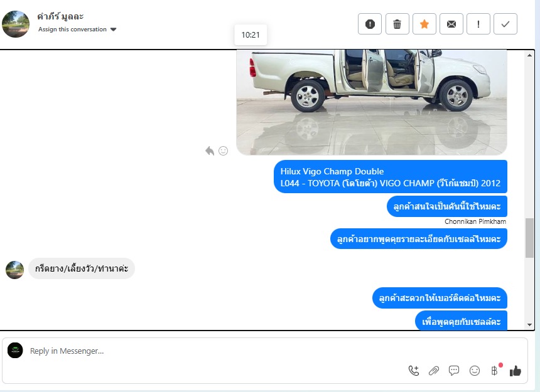Image resolution: width=540 pixels, height=392 pixels.
Task: Open the pickup truck photo
Action: pyautogui.click(x=372, y=102)
